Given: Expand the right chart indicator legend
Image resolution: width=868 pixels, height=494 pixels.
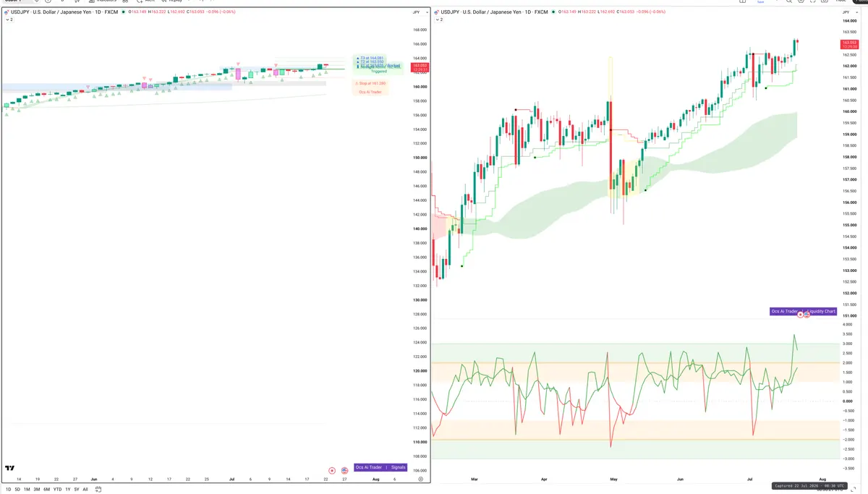Looking at the screenshot, I should pos(439,20).
